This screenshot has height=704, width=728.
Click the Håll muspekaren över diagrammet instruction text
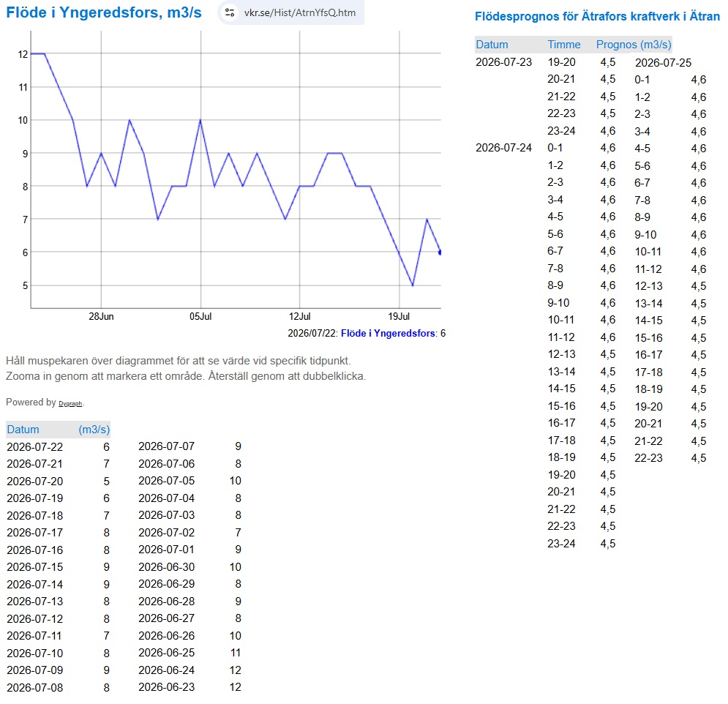tap(179, 361)
